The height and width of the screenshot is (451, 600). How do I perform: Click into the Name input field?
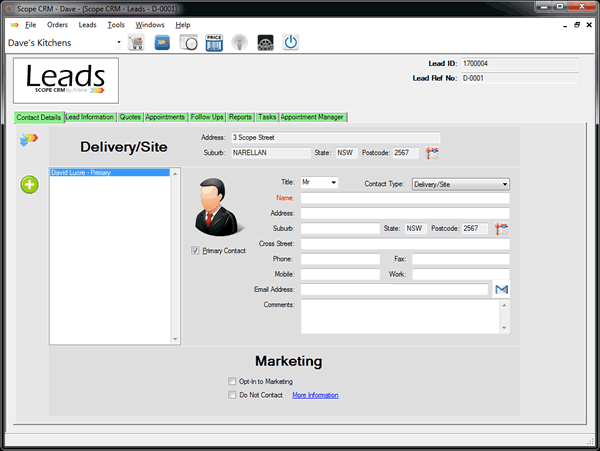pos(404,198)
